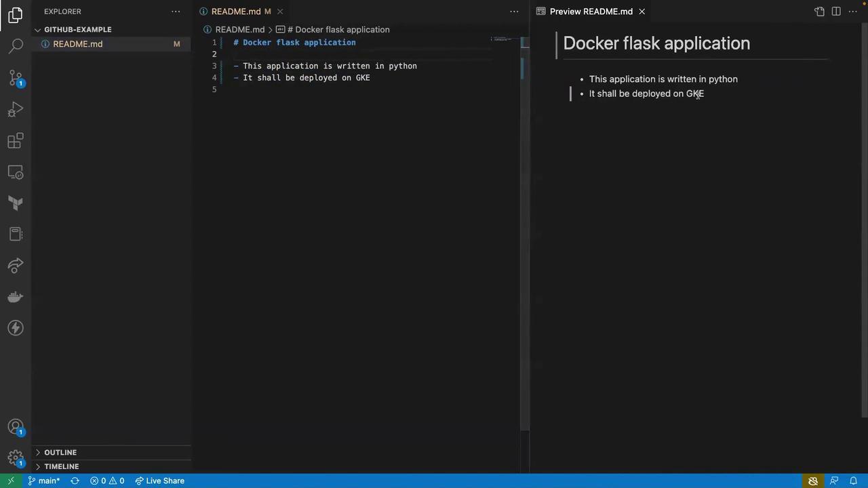Open the lightning-bolt Thunder Client view

point(16,328)
